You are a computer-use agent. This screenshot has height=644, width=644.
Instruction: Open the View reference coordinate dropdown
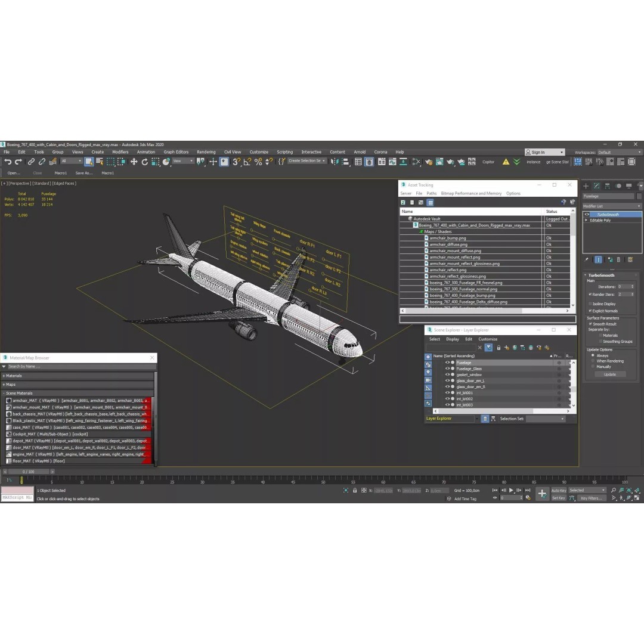(x=183, y=161)
